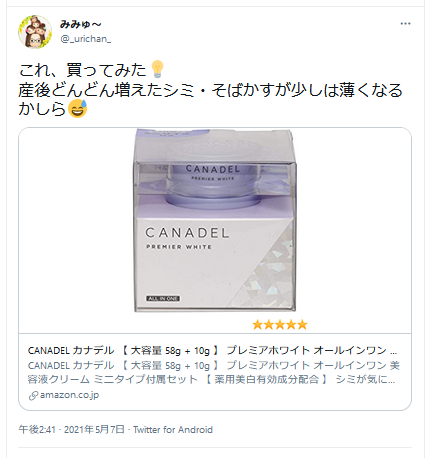433x458 pixels.
Task: Click the CANADEL jar lid in image
Action: [213, 147]
